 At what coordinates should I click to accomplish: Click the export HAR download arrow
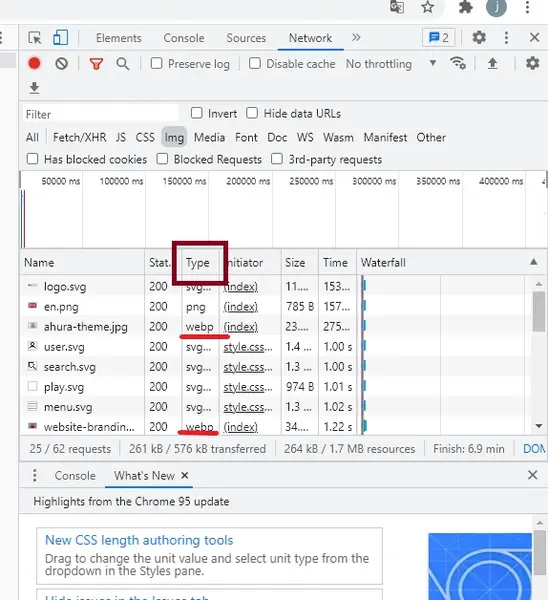tap(34, 88)
